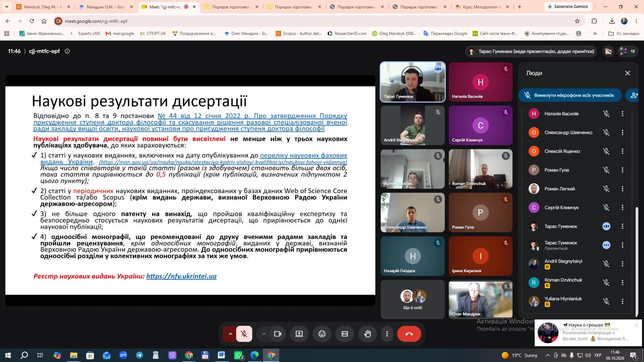The width and height of the screenshot is (644, 362).
Task: Open options menu for Олександр Шевченко
Action: (623, 132)
